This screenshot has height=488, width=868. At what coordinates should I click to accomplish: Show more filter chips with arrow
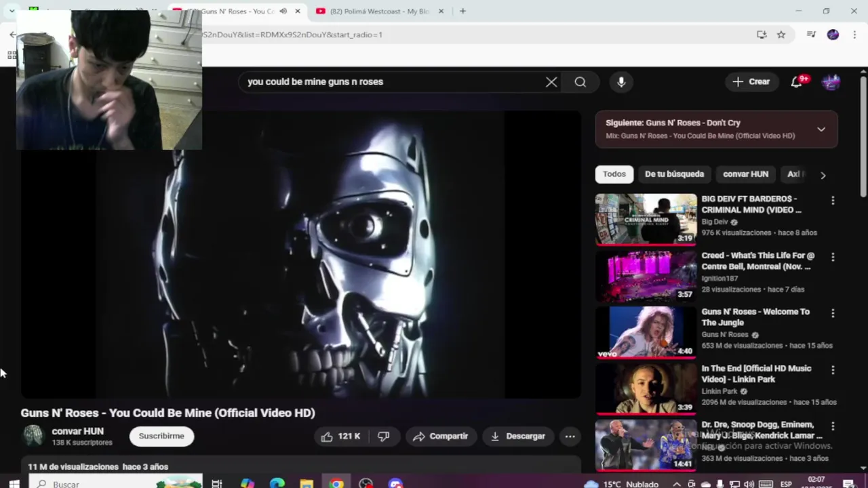[x=823, y=175]
